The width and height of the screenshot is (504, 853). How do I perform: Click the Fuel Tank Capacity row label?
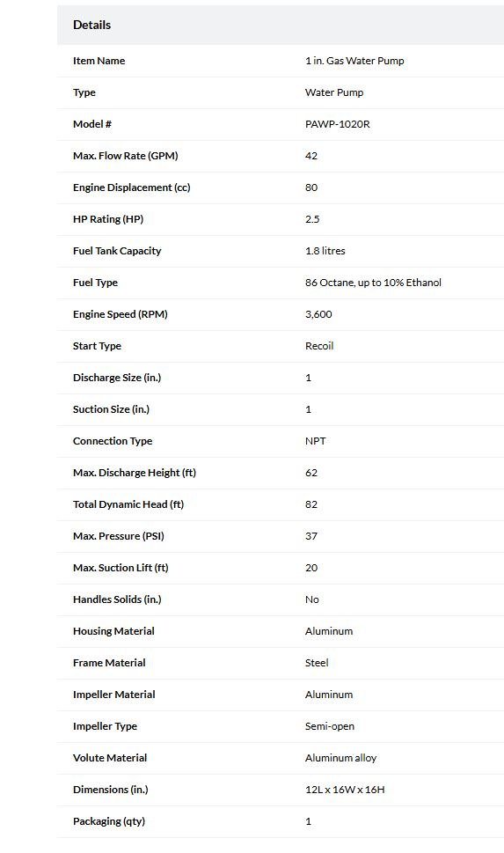pyautogui.click(x=117, y=251)
